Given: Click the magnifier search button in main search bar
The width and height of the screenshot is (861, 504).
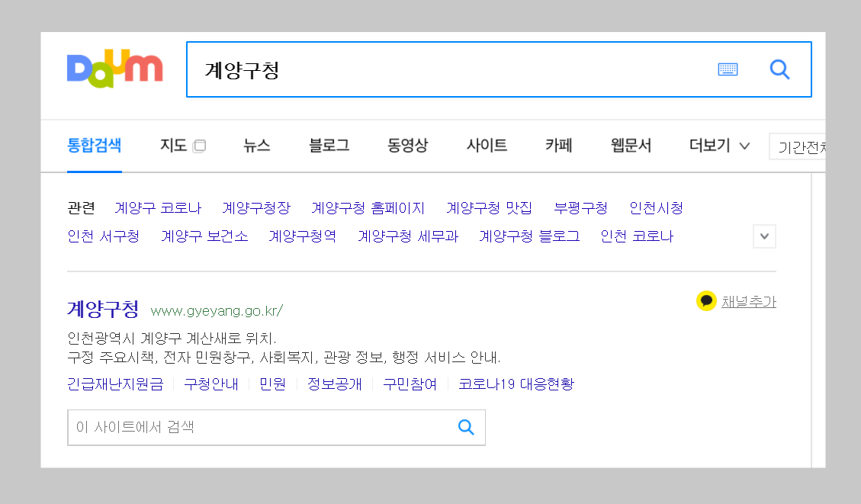Looking at the screenshot, I should (x=779, y=69).
